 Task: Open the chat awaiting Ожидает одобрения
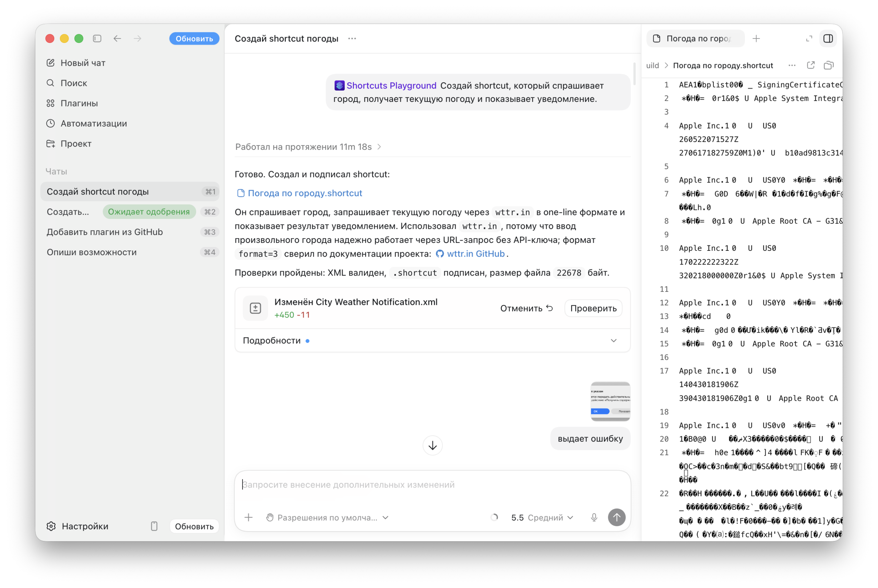coord(130,212)
